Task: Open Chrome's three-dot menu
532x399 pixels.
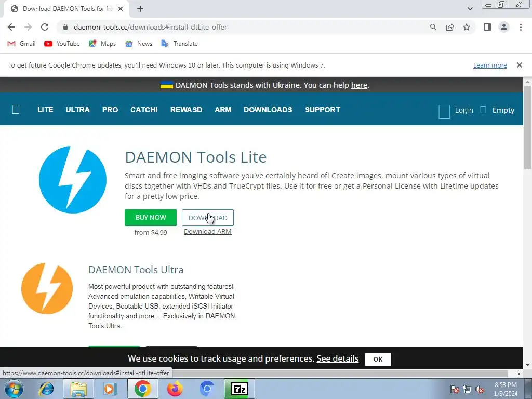Action: coord(521,27)
